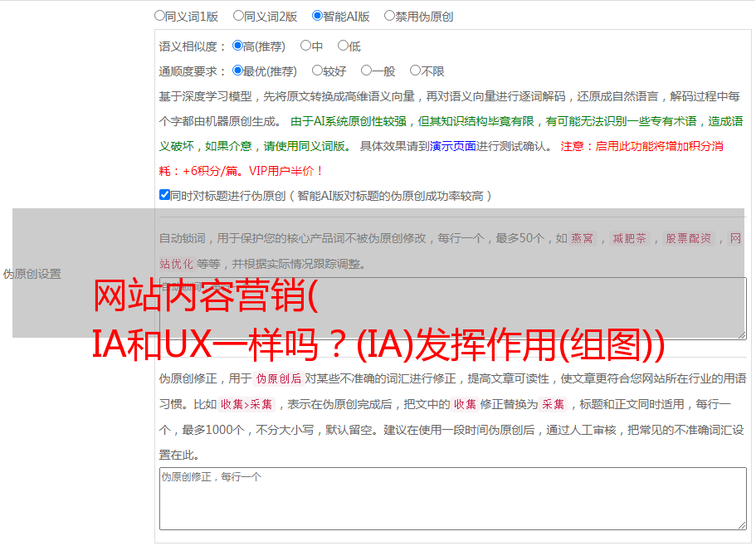Grab resize handle of 伪原创修正 textarea
Viewport: 756px width, 546px height.
pos(742,525)
